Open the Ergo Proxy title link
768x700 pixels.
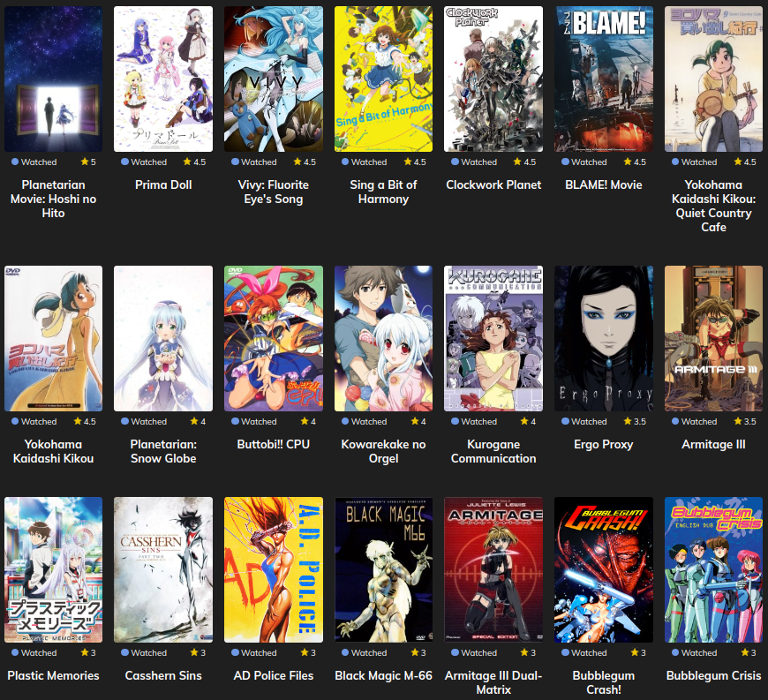click(604, 444)
